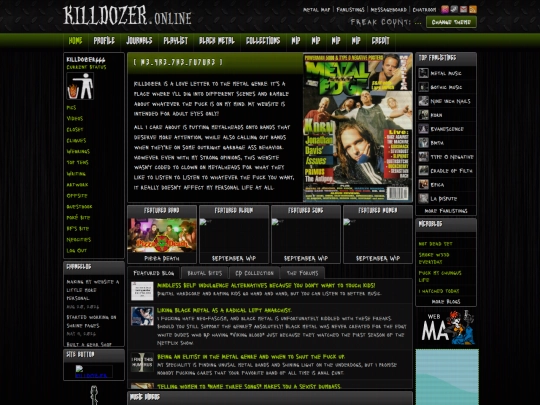Click the Log Out sidebar link
The width and height of the screenshot is (540, 405).
(x=76, y=250)
